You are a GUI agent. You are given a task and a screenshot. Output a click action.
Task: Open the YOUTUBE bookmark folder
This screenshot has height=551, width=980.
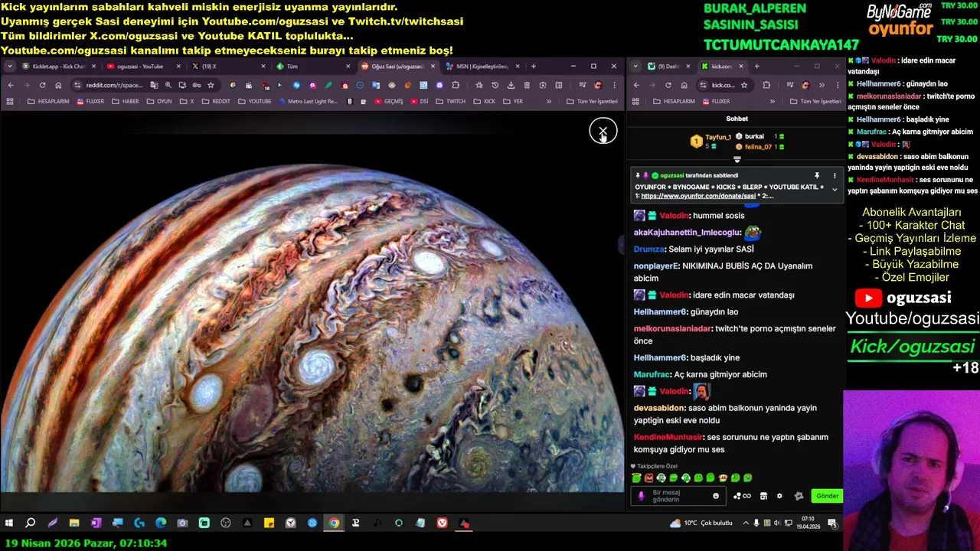tap(255, 101)
